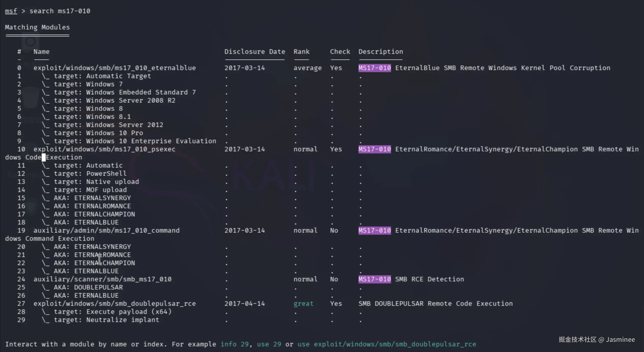Click the target: PowerShell entry
Image resolution: width=644 pixels, height=352 pixels.
coord(90,173)
